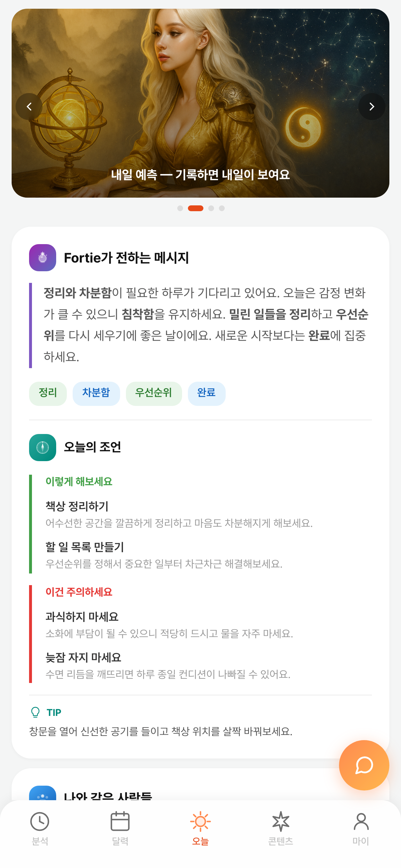This screenshot has height=868, width=401.
Task: Go back using the left carousel arrow
Action: coord(29,107)
